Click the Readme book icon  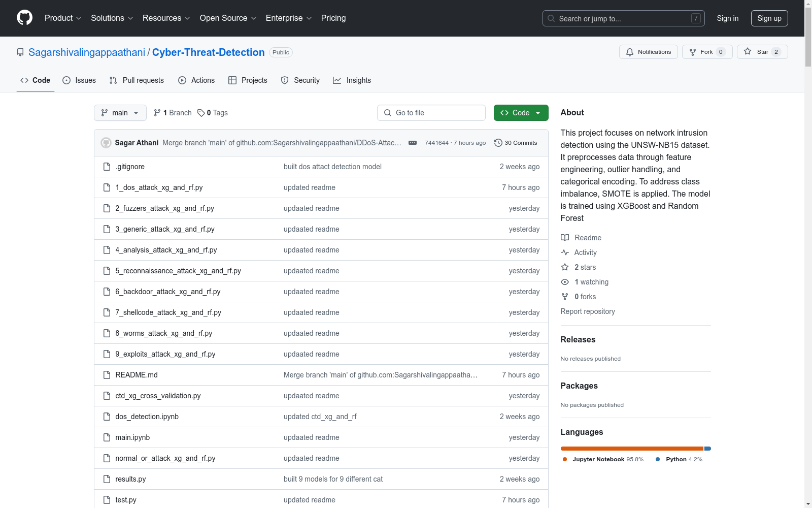pos(565,238)
